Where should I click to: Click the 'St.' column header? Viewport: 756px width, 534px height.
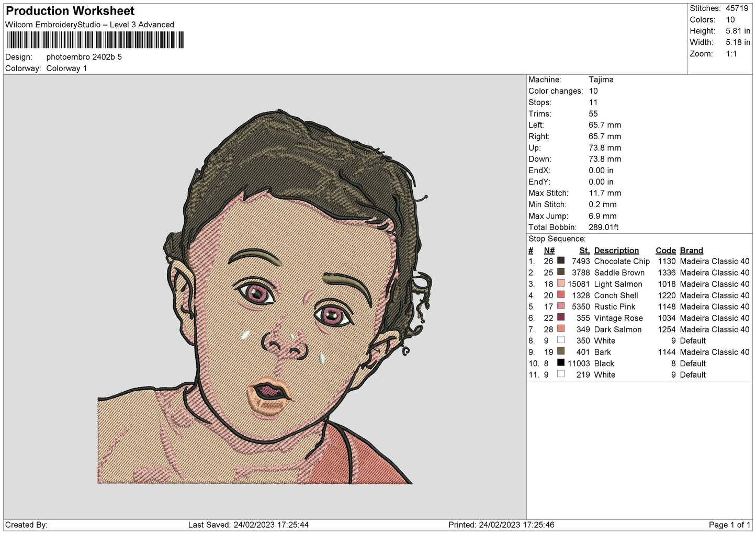click(x=584, y=251)
